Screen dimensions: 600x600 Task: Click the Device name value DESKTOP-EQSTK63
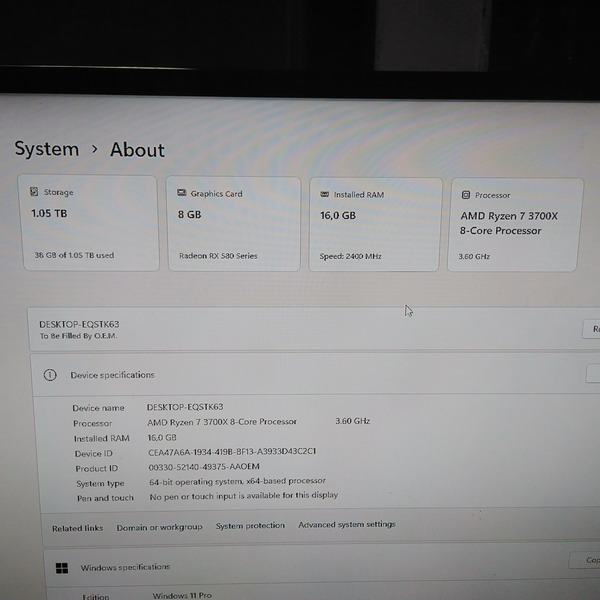185,407
